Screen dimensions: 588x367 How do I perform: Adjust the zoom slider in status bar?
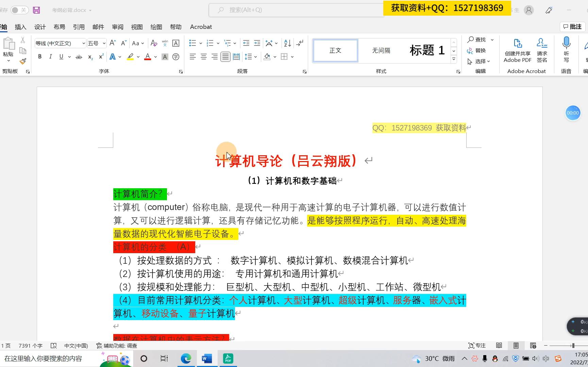point(573,346)
